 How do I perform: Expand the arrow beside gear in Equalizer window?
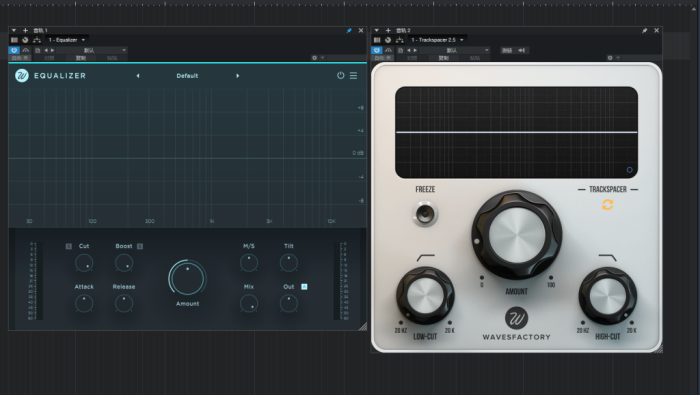click(322, 58)
